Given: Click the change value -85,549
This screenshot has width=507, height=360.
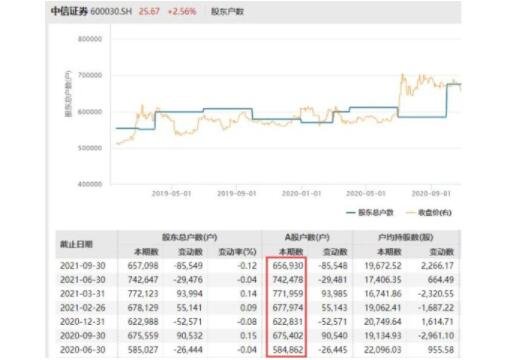Looking at the screenshot, I should click(188, 266).
